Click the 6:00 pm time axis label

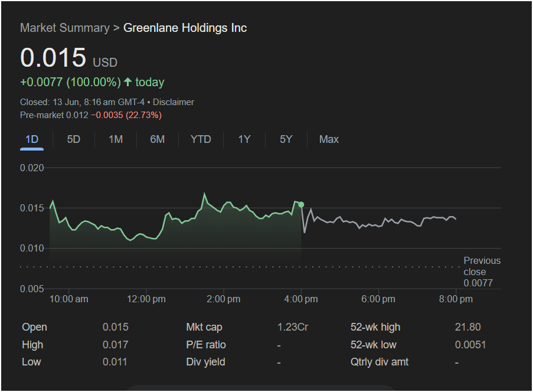[378, 299]
